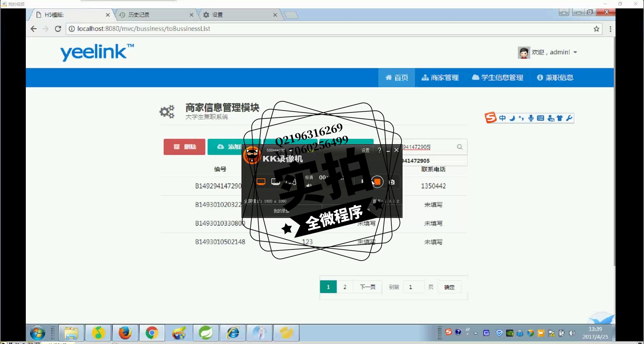The image size is (644, 344).
Task: Click the admin avatar picture
Action: [x=524, y=52]
